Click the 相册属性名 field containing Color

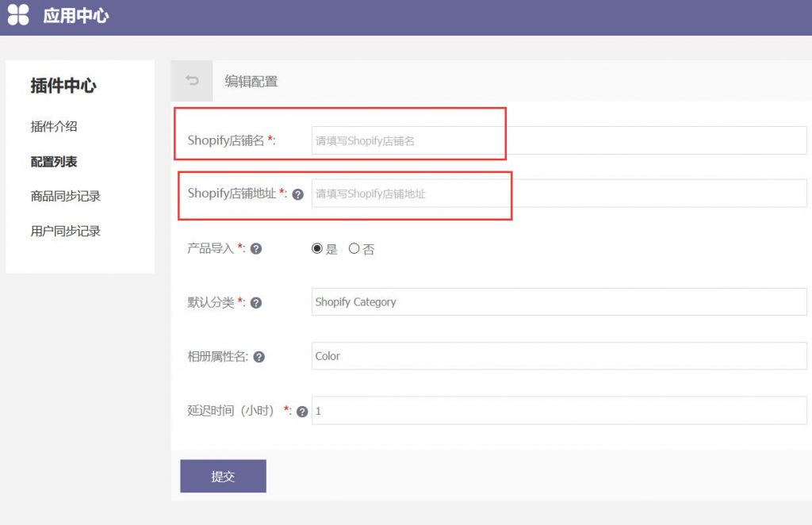558,356
